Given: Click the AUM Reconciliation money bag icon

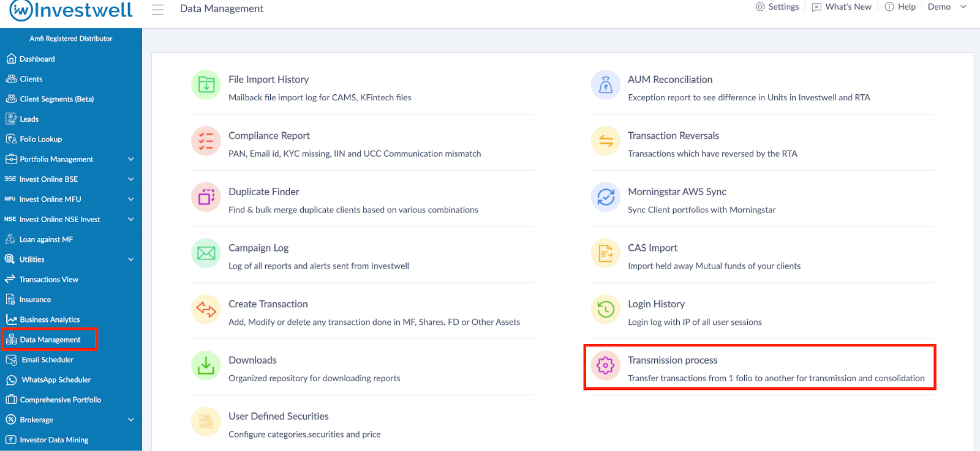Looking at the screenshot, I should click(606, 84).
